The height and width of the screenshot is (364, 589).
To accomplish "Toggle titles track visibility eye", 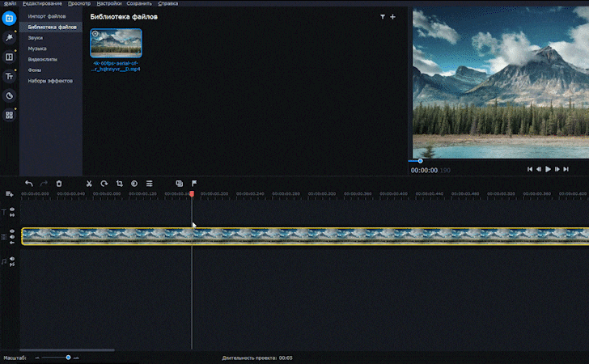I will pos(12,210).
